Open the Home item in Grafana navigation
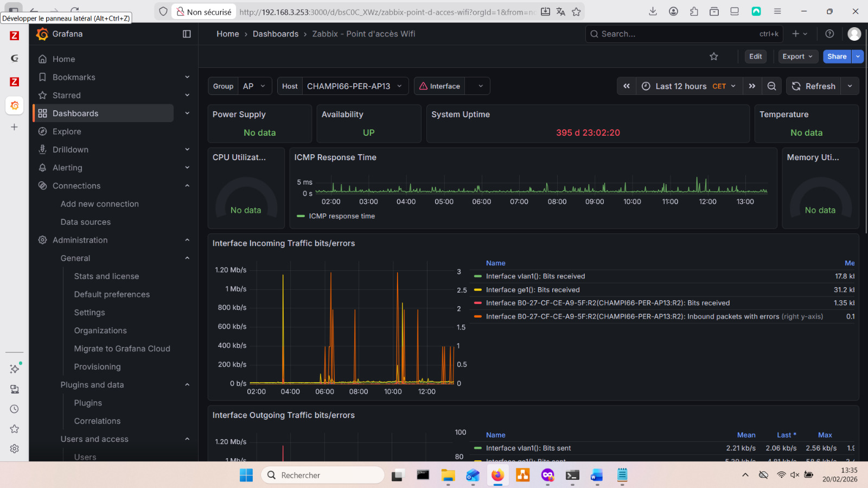Screen dimensions: 868x488 tap(63, 59)
